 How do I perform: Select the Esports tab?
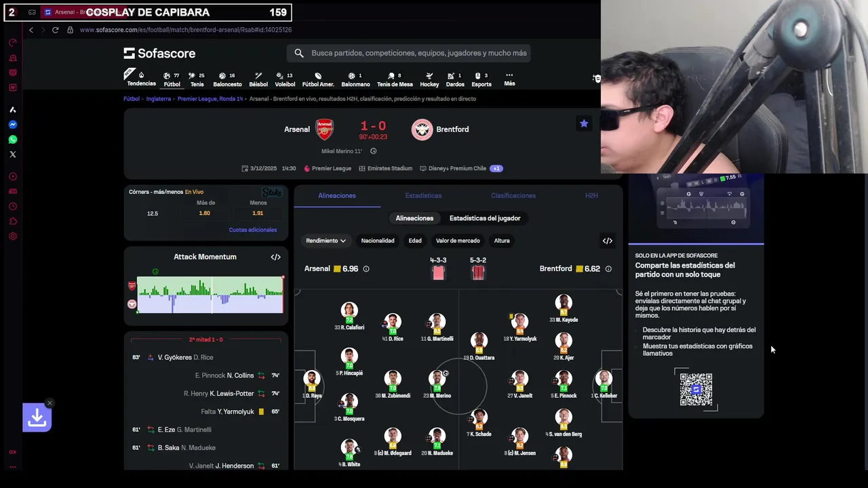pyautogui.click(x=481, y=79)
